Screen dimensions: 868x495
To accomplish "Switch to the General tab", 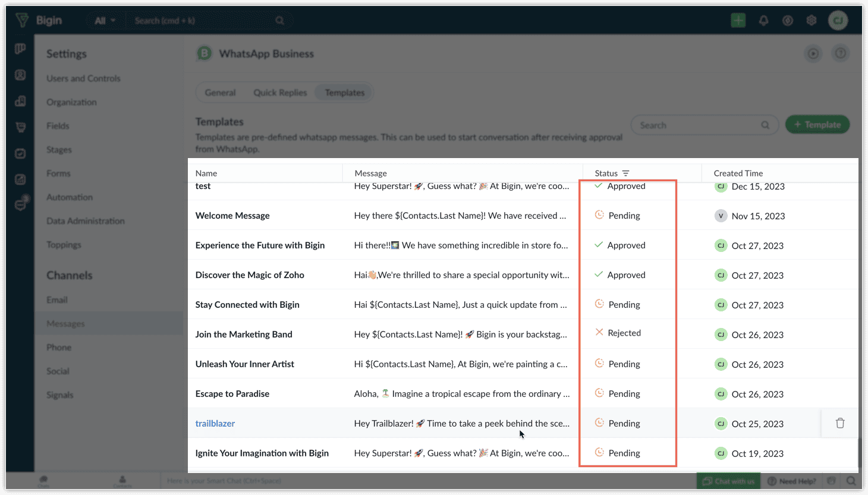I will [x=220, y=93].
